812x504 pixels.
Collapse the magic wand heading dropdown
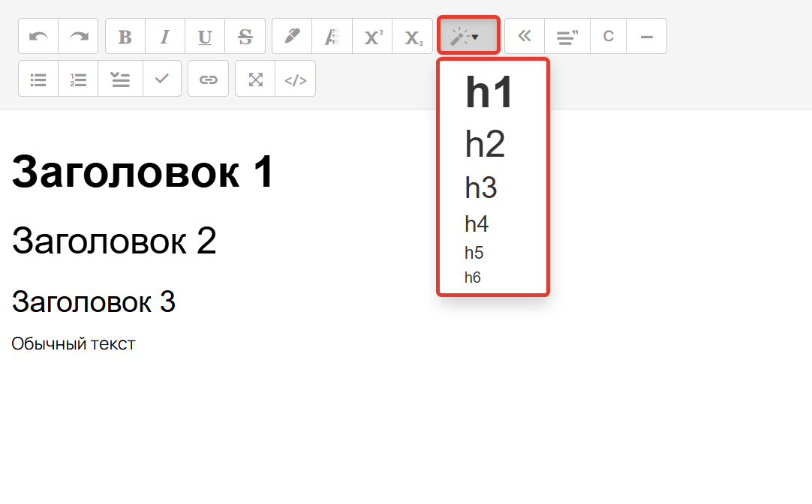pos(468,35)
